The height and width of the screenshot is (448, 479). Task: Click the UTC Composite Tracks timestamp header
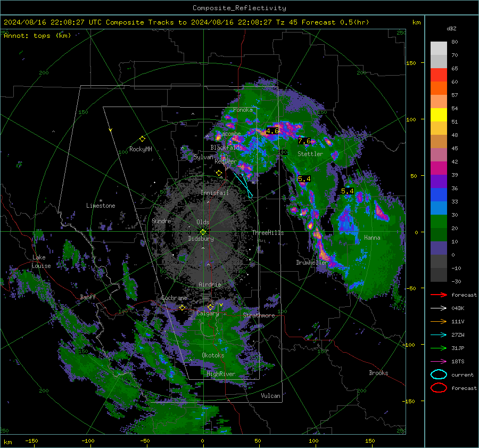186,22
